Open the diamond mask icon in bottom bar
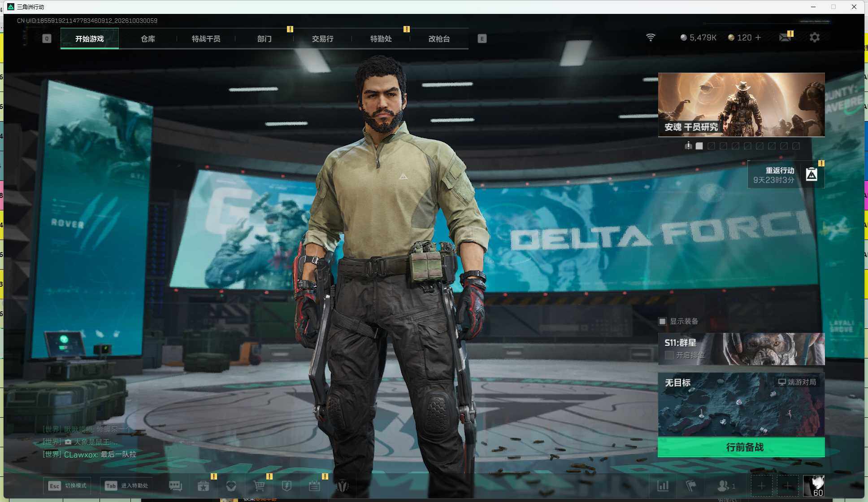868x502 pixels. [x=231, y=486]
